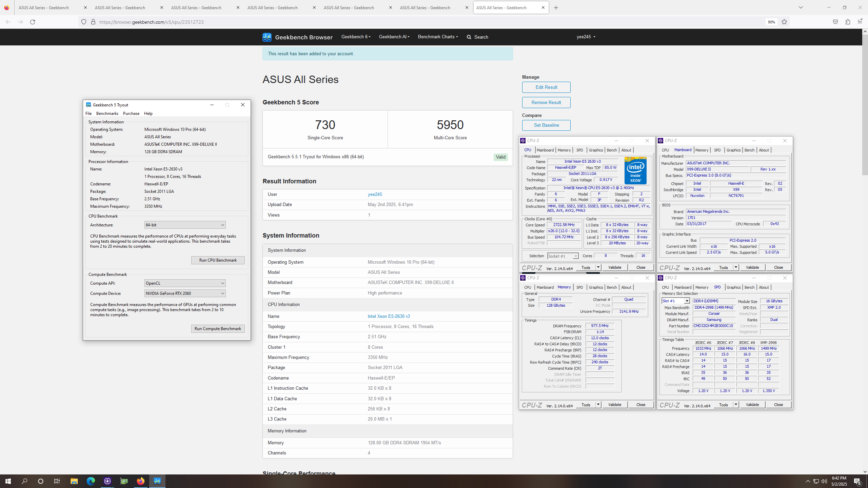Viewport: 868px width, 488px height.
Task: Open the yee245 user link in results
Action: (x=375, y=194)
